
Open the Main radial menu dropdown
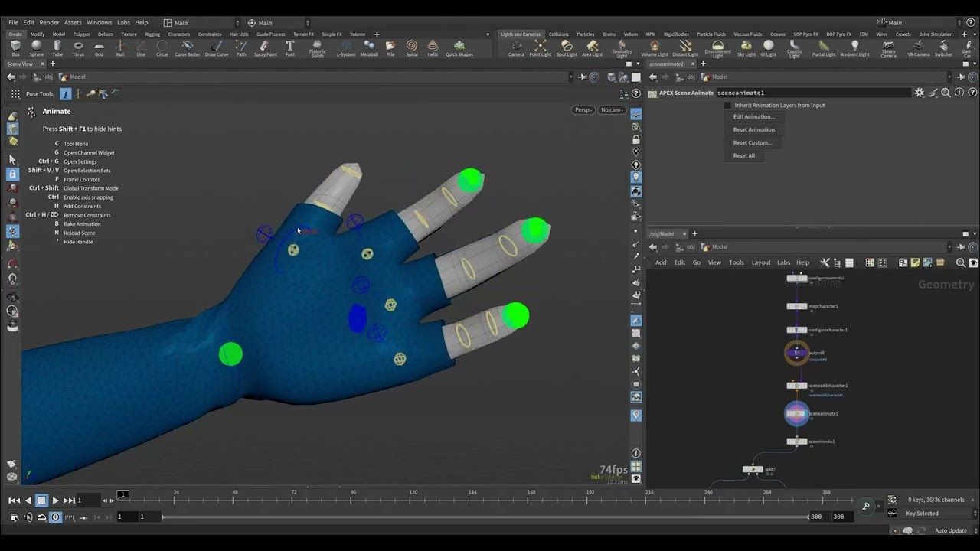point(279,23)
